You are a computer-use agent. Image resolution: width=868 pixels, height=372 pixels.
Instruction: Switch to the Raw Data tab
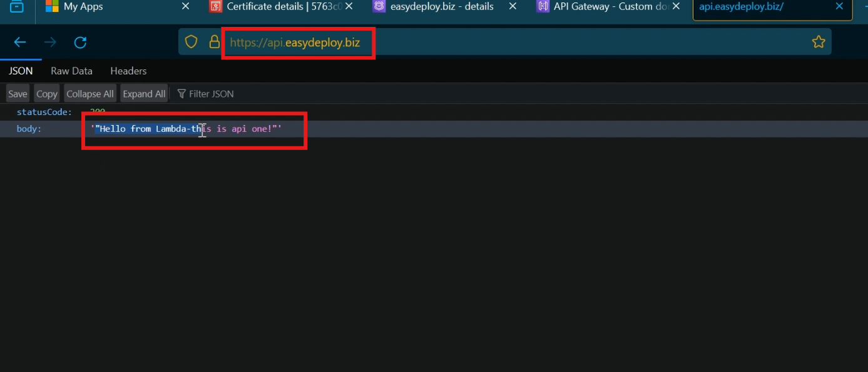71,71
